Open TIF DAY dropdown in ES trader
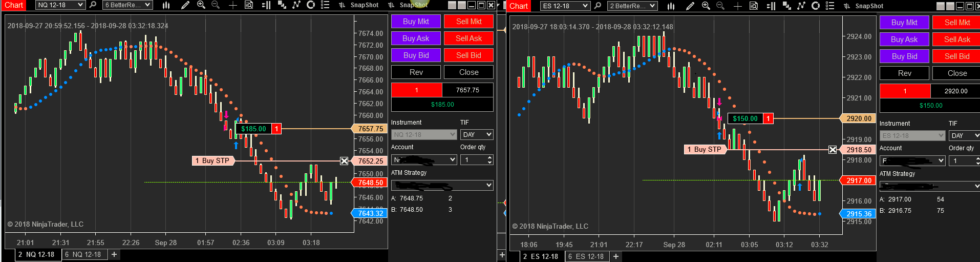This screenshot has height=262, width=980. 965,136
